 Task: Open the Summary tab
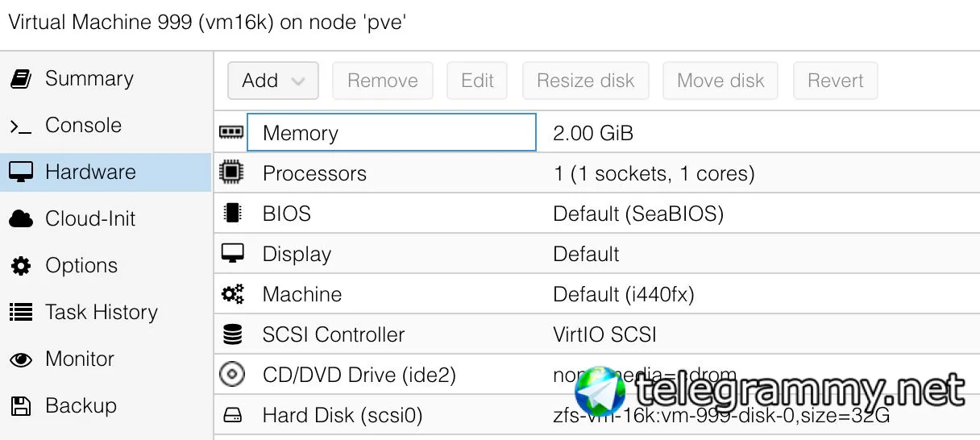click(x=89, y=79)
